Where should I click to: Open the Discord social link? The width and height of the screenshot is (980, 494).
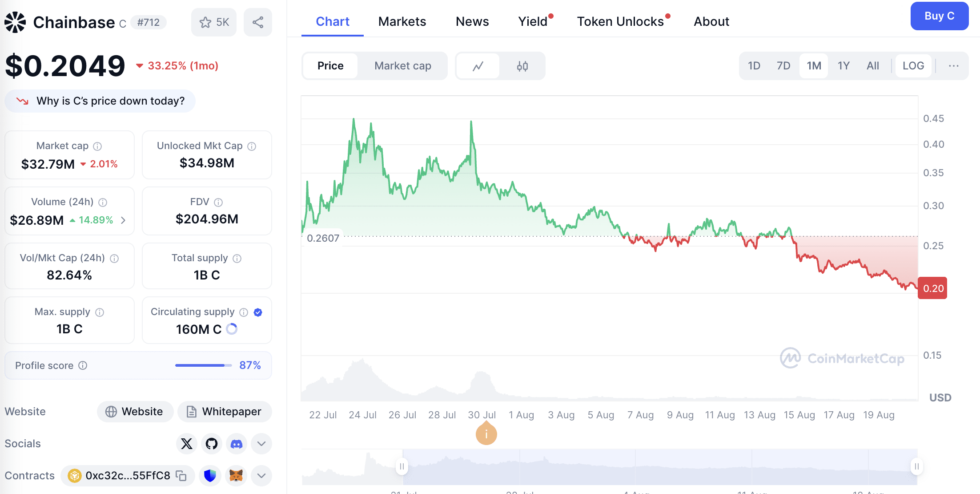237,444
